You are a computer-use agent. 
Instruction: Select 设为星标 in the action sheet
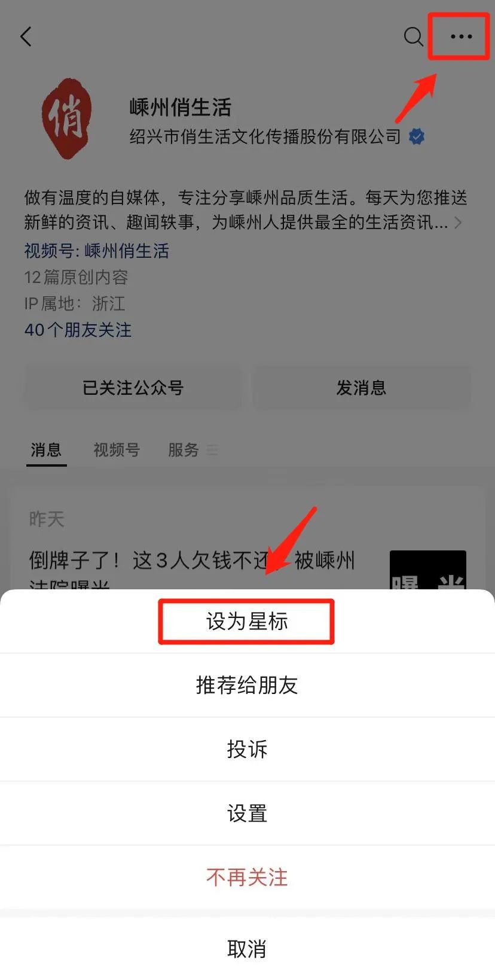click(x=247, y=622)
